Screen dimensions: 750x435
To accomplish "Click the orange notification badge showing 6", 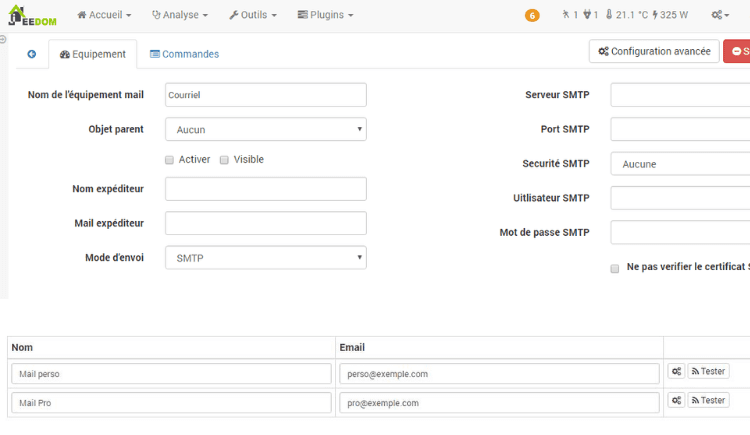I will 532,16.
